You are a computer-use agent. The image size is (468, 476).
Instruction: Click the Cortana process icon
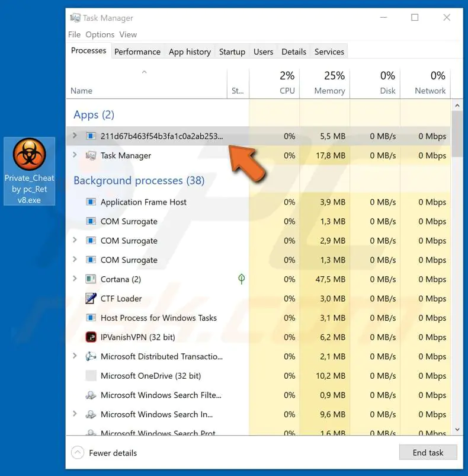point(91,279)
